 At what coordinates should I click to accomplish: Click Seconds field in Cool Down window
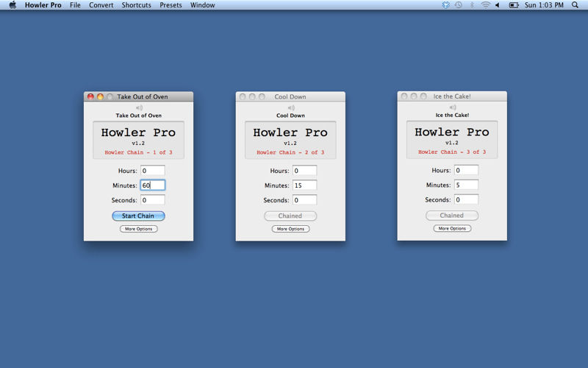(304, 200)
